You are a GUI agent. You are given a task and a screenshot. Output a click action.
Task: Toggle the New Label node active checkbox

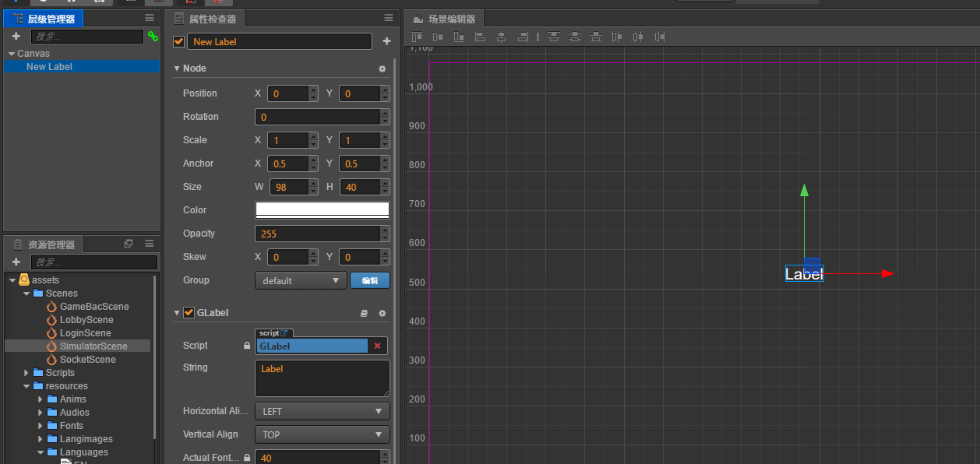[179, 41]
